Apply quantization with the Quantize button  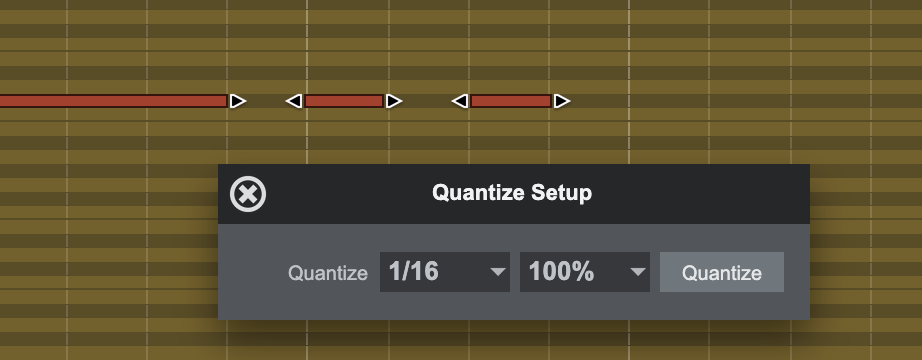721,272
